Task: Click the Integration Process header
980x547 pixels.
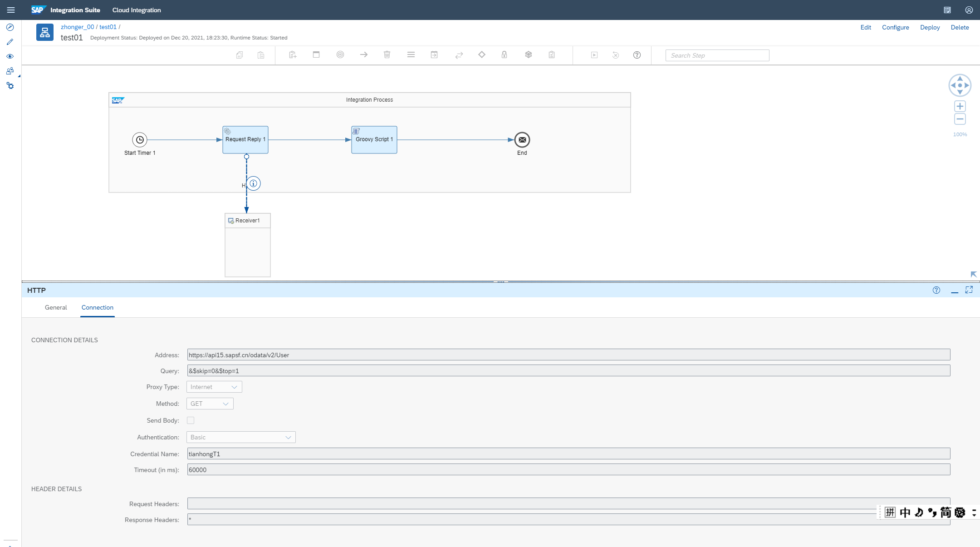Action: (x=370, y=100)
